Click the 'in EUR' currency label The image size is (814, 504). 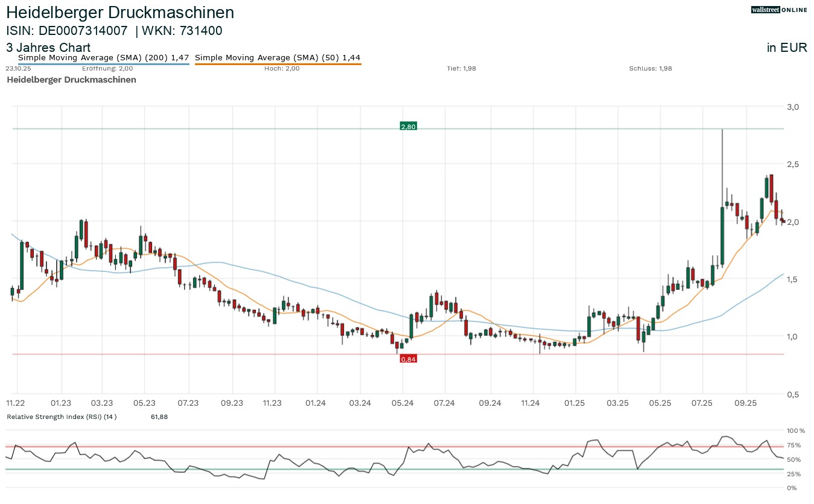coord(787,48)
